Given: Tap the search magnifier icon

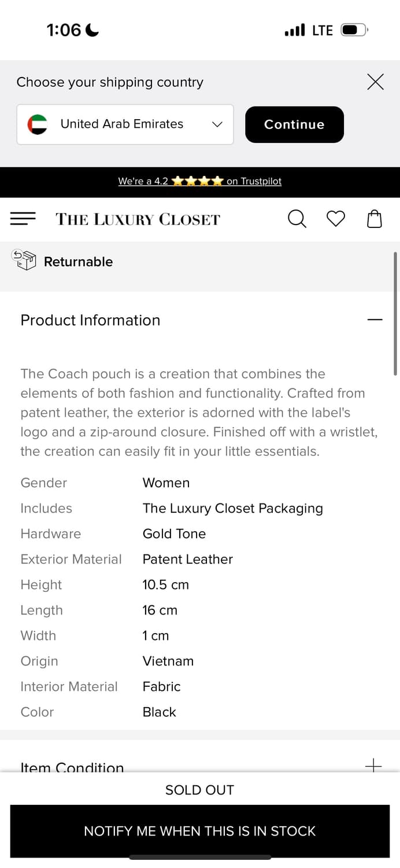Looking at the screenshot, I should coord(297,219).
